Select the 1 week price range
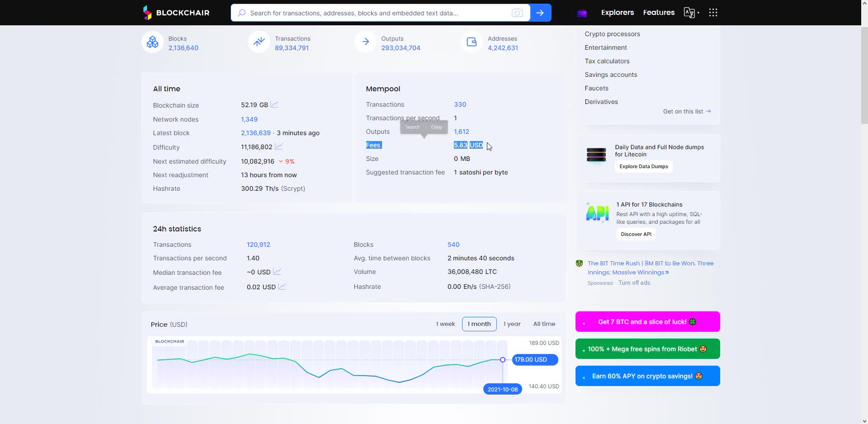Image resolution: width=868 pixels, height=424 pixels. point(445,324)
